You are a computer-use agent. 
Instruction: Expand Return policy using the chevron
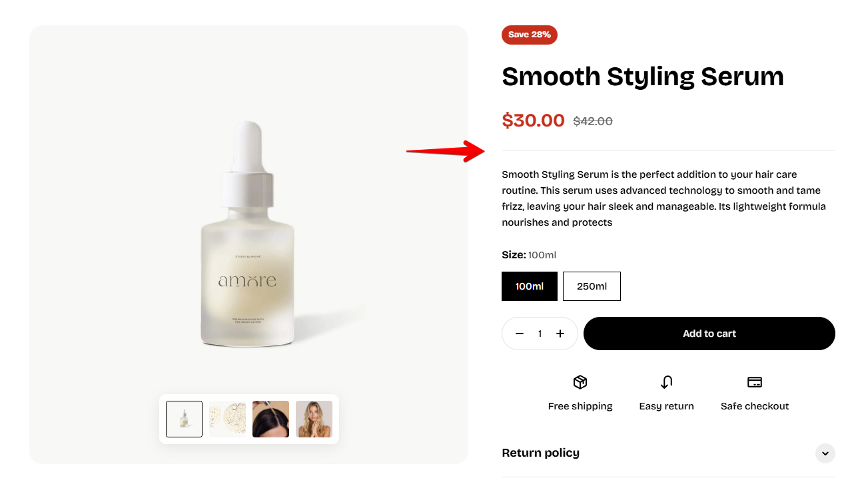[825, 453]
